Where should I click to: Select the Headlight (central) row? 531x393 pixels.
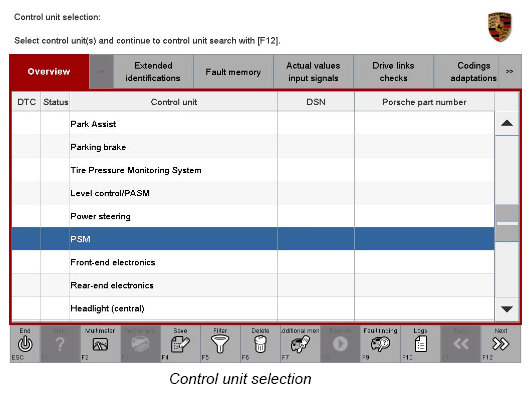tap(253, 308)
